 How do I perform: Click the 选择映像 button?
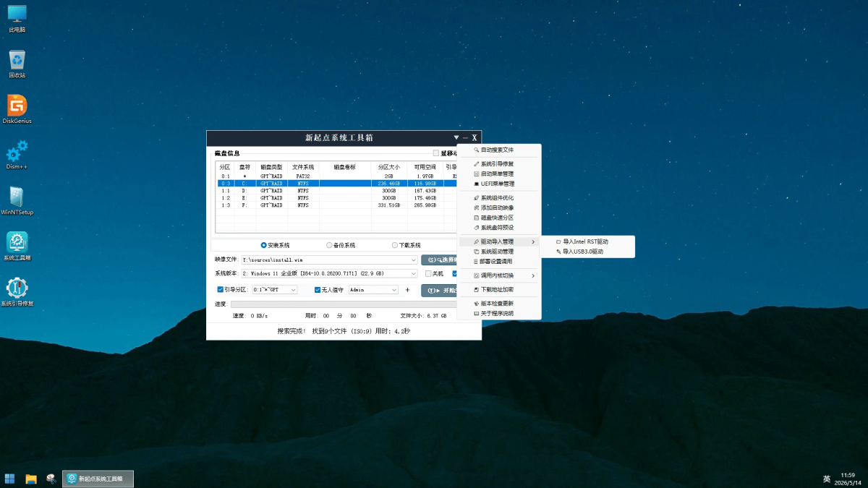click(439, 260)
